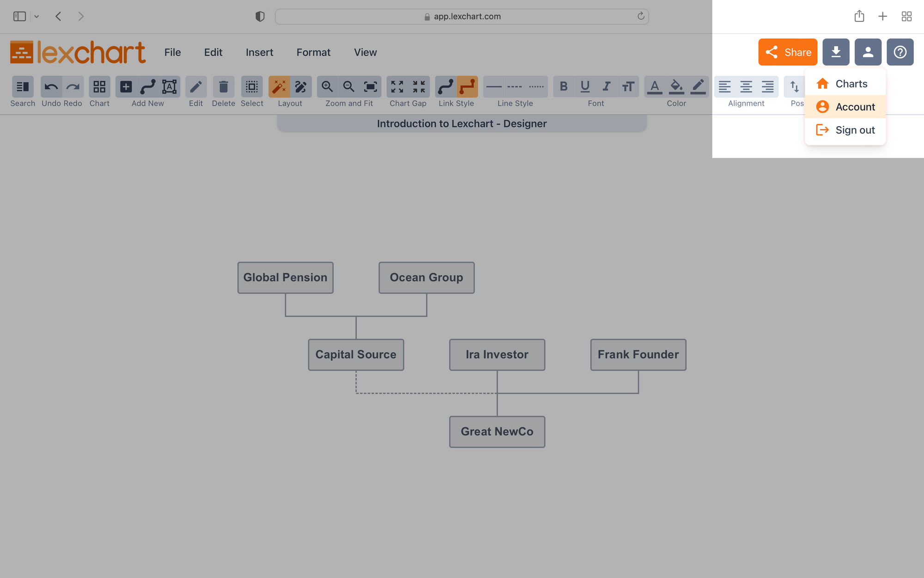Screen dimensions: 924x578
Task: Open the Format menu
Action: click(x=313, y=52)
